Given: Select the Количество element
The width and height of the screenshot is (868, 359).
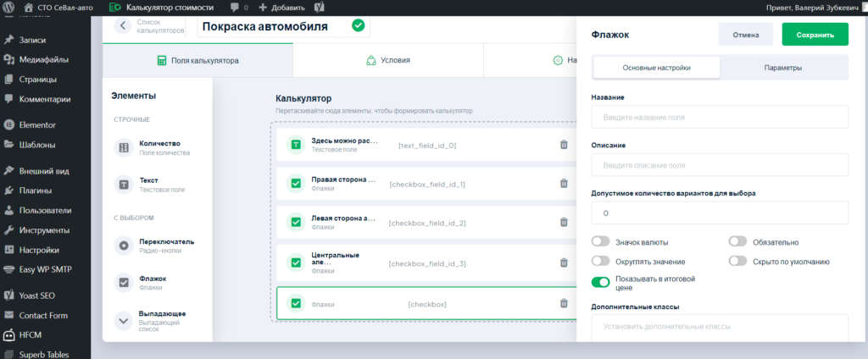Looking at the screenshot, I should click(x=158, y=147).
